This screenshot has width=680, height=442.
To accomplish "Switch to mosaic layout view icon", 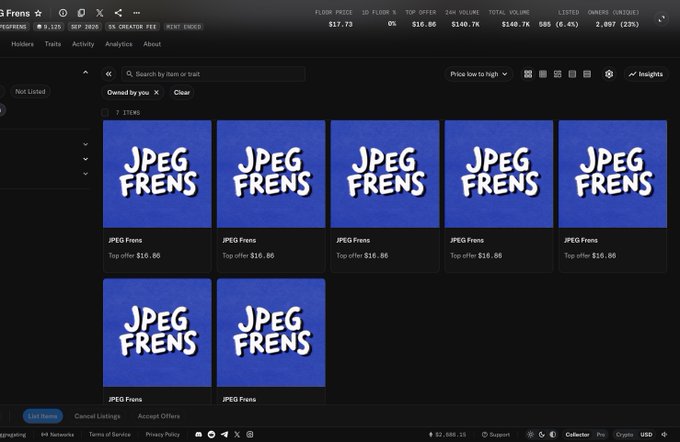I will pos(557,74).
